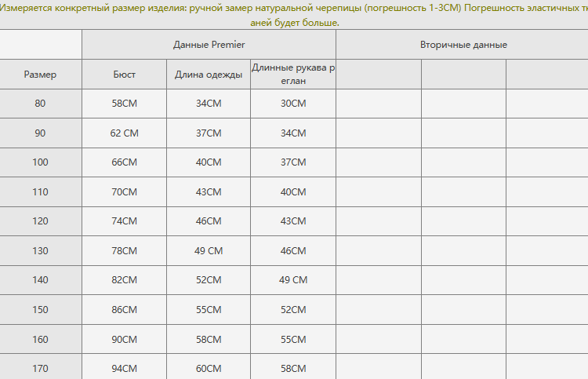
Task: Select the size 80 sleeve length 30CM cell
Action: 293,104
